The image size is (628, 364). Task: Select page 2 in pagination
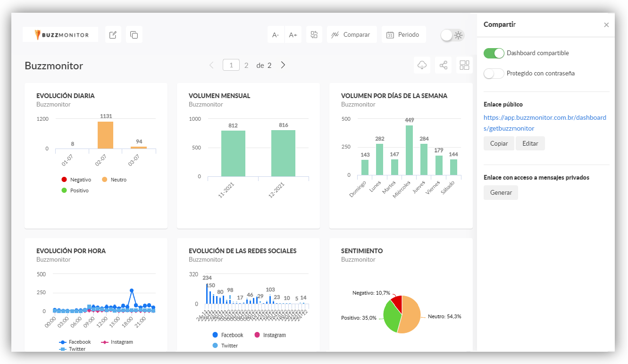(246, 66)
